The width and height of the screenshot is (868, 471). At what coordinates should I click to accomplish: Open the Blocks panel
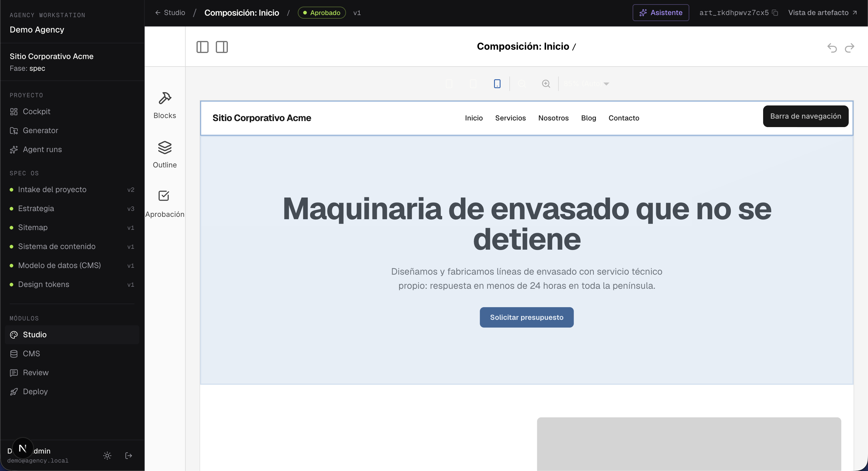pyautogui.click(x=165, y=105)
